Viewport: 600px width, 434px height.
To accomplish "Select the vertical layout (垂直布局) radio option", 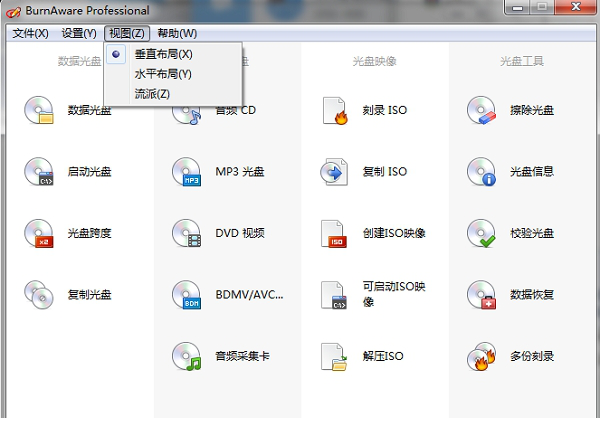I will coord(116,54).
